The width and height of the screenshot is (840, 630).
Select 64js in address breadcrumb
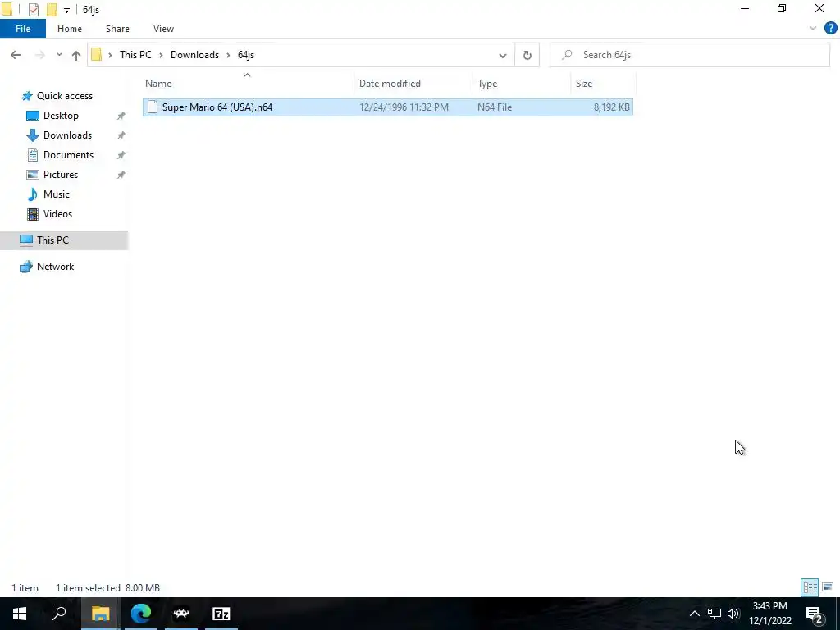click(x=246, y=55)
